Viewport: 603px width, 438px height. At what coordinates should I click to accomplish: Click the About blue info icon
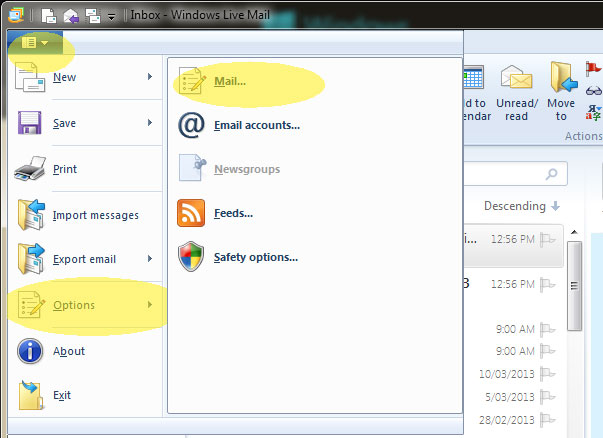(x=30, y=351)
